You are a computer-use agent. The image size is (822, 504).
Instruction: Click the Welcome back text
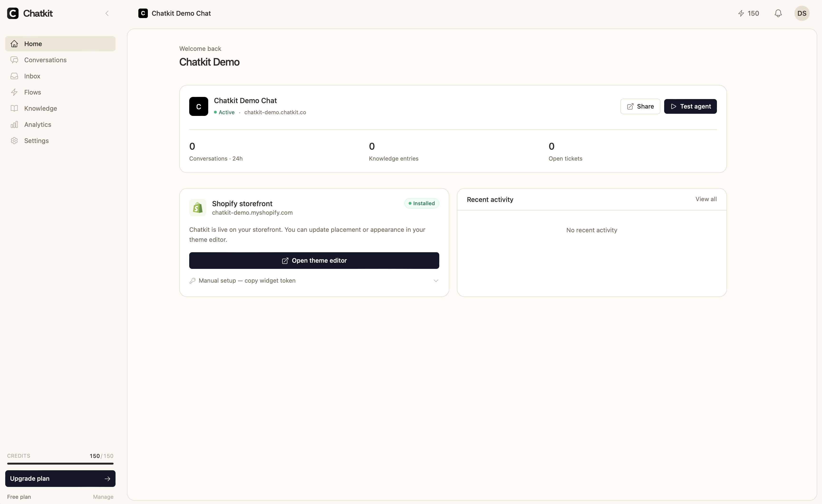[200, 49]
